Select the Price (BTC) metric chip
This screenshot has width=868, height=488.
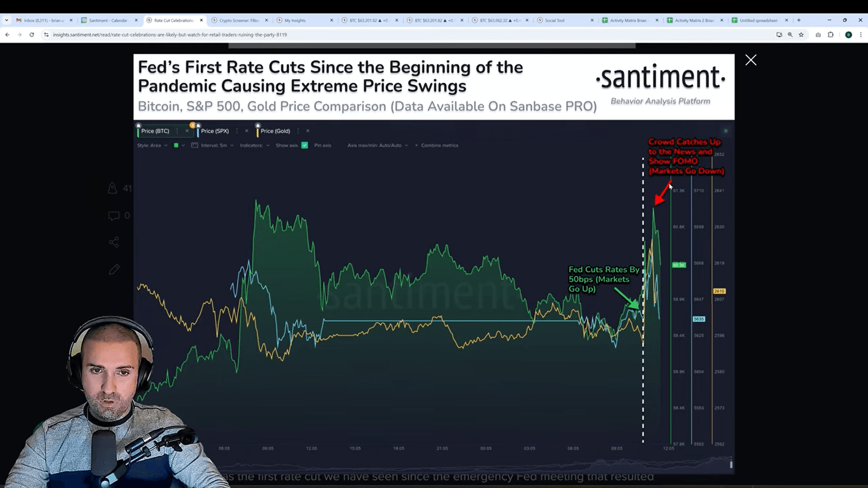coord(155,131)
